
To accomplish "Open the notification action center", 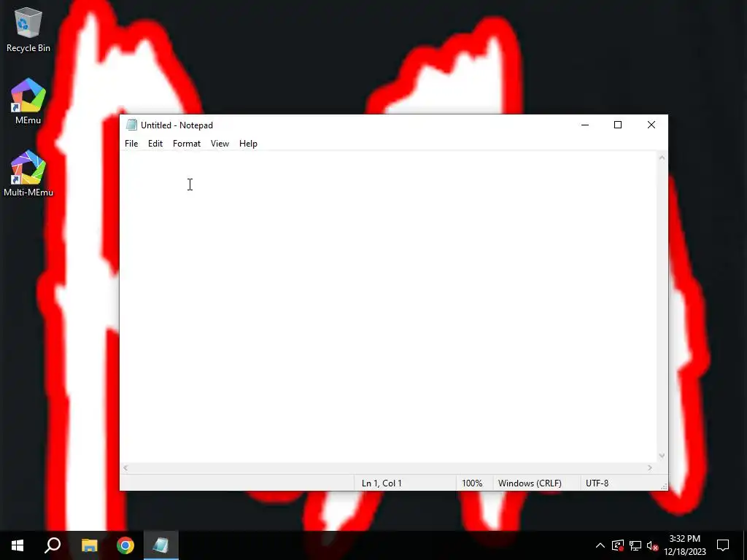I will pos(723,545).
